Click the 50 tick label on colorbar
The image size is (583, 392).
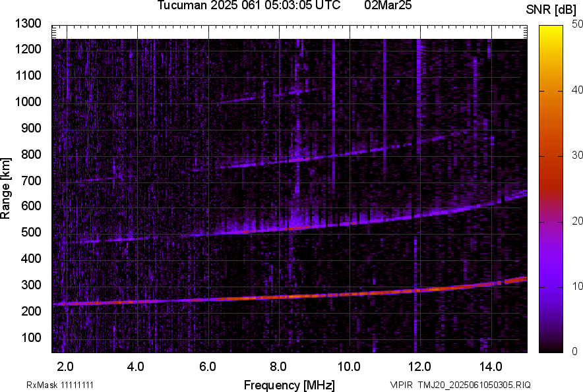pyautogui.click(x=578, y=24)
